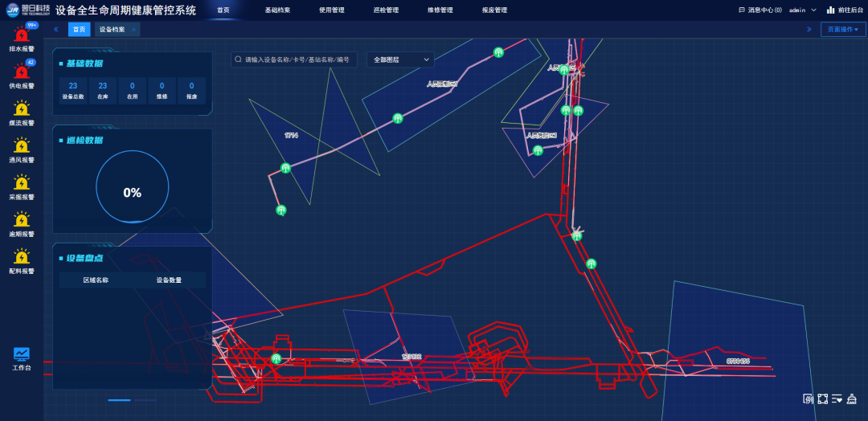Image resolution: width=868 pixels, height=421 pixels.
Task: Open the 采掘报警 mining alarm
Action: 22,182
